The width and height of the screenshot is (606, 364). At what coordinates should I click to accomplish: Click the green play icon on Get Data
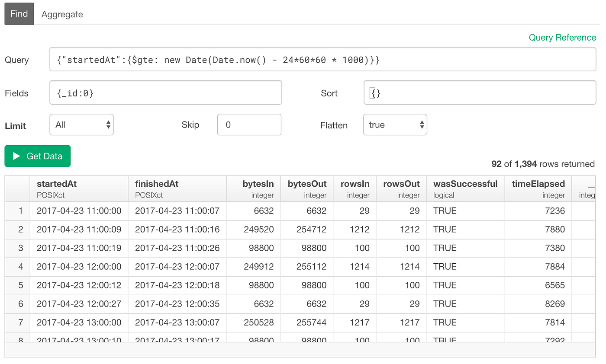click(x=16, y=156)
